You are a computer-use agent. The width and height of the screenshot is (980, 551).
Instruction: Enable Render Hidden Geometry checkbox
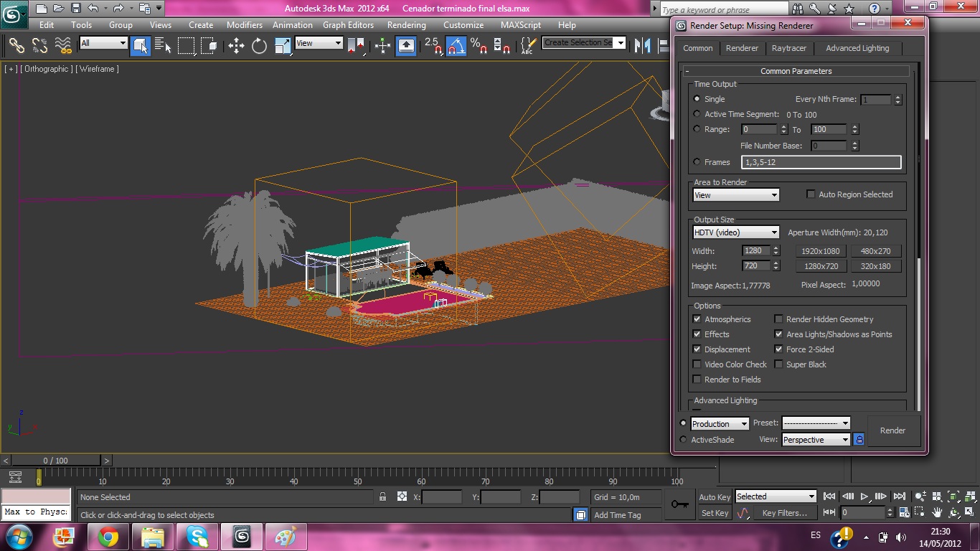tap(778, 319)
